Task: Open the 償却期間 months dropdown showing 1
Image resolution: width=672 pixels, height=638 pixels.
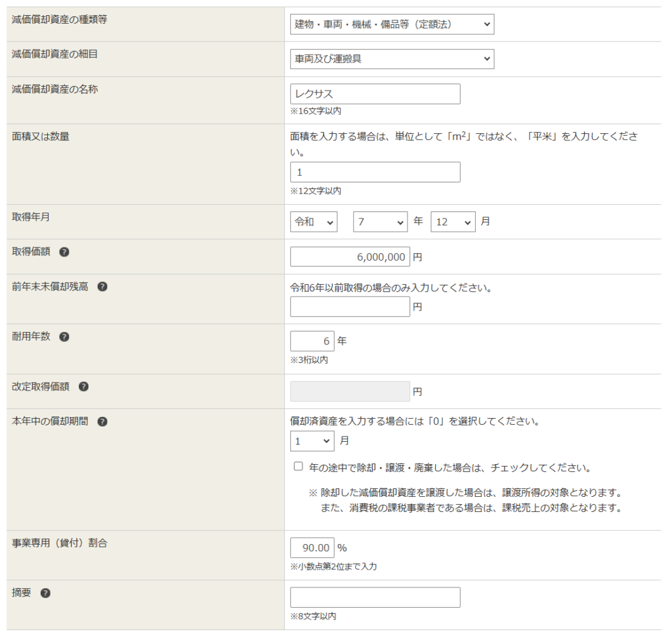Action: pos(312,442)
